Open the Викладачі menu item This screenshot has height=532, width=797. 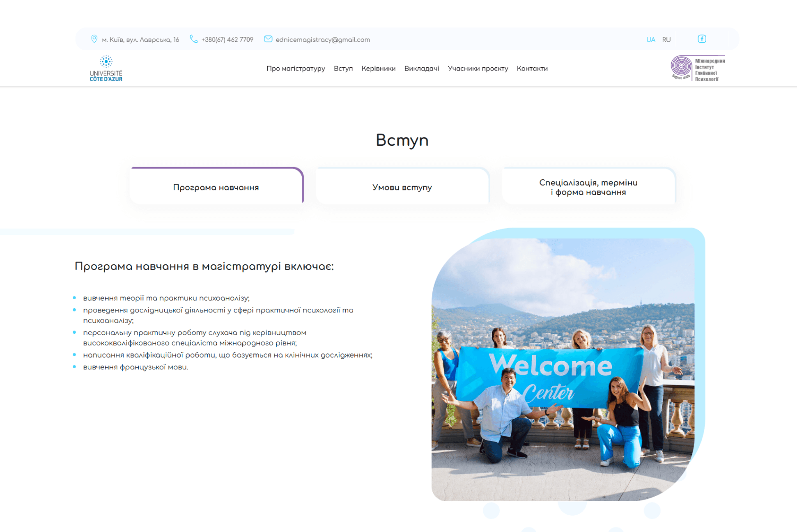coord(422,69)
